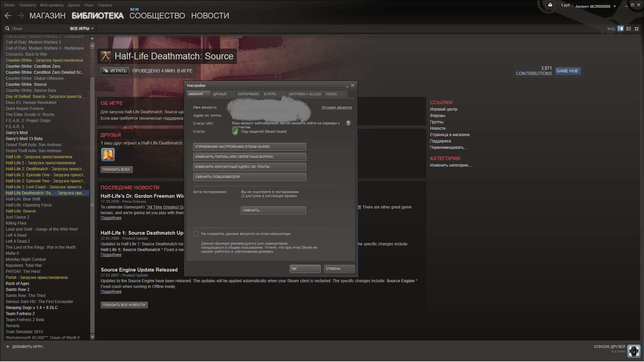This screenshot has height=362, width=644.
Task: Open СПИСОК ДРУЗЕЙ text link
Action: [x=609, y=347]
